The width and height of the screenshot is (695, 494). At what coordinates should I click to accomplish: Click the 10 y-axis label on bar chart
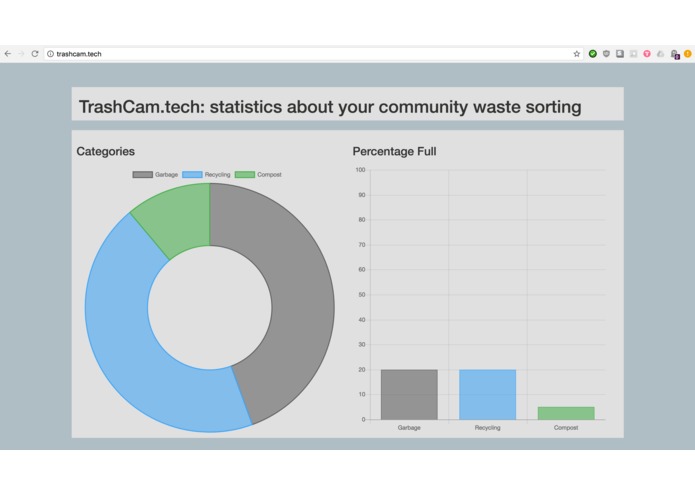pyautogui.click(x=362, y=394)
